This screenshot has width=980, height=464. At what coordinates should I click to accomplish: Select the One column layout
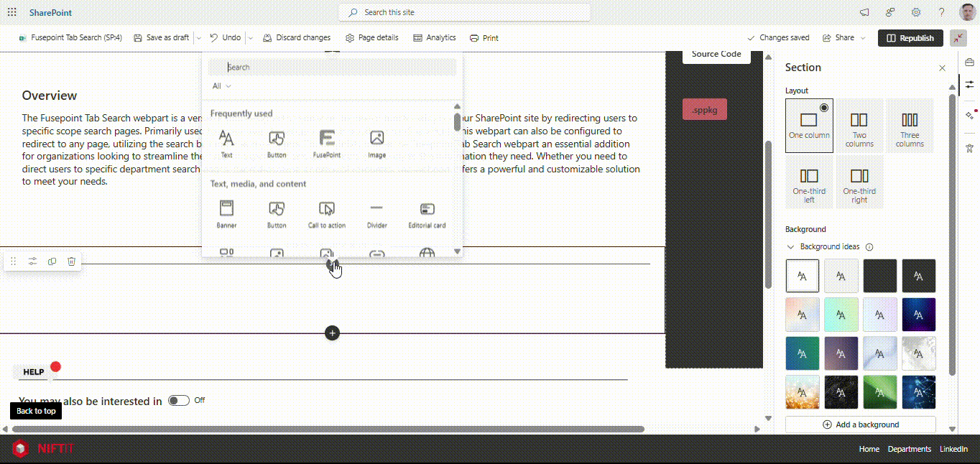[809, 126]
